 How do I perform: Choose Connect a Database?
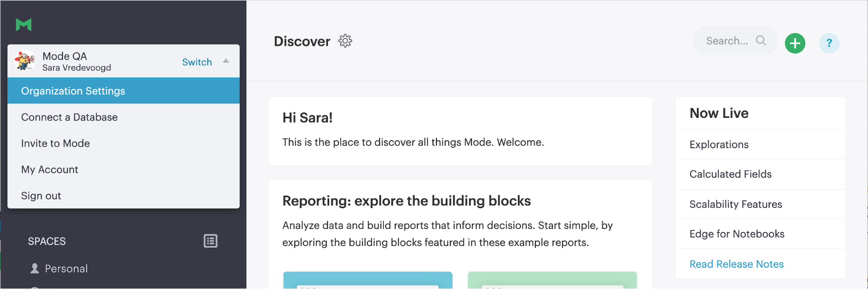coord(69,117)
